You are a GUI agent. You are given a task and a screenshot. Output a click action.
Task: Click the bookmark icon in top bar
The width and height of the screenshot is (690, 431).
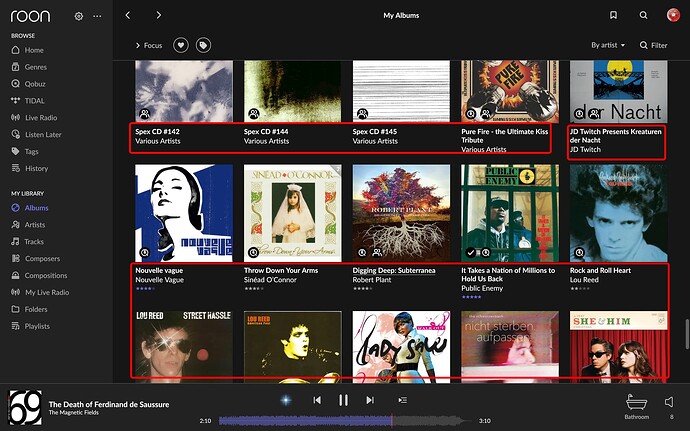pos(613,15)
